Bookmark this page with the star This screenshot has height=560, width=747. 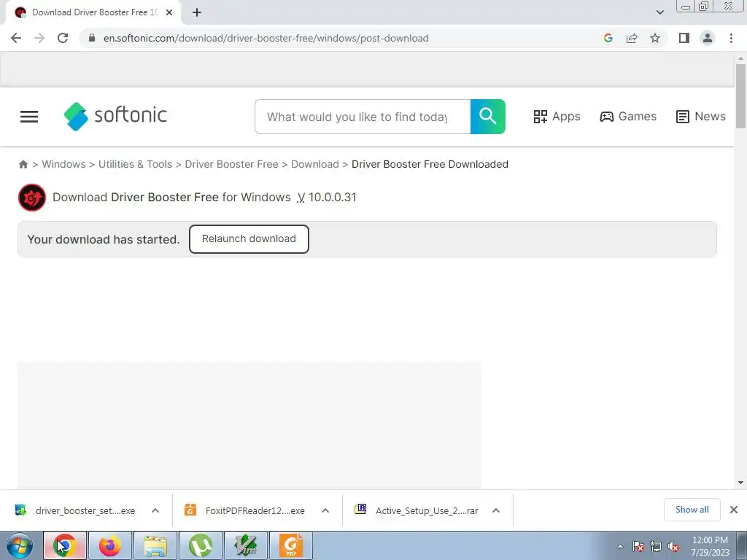[x=655, y=38]
